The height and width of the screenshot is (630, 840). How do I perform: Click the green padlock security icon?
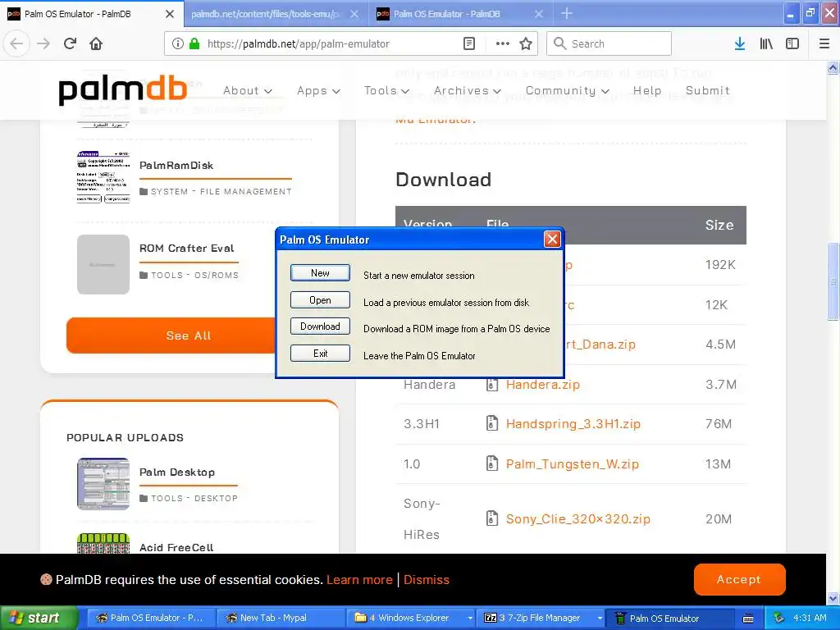194,43
